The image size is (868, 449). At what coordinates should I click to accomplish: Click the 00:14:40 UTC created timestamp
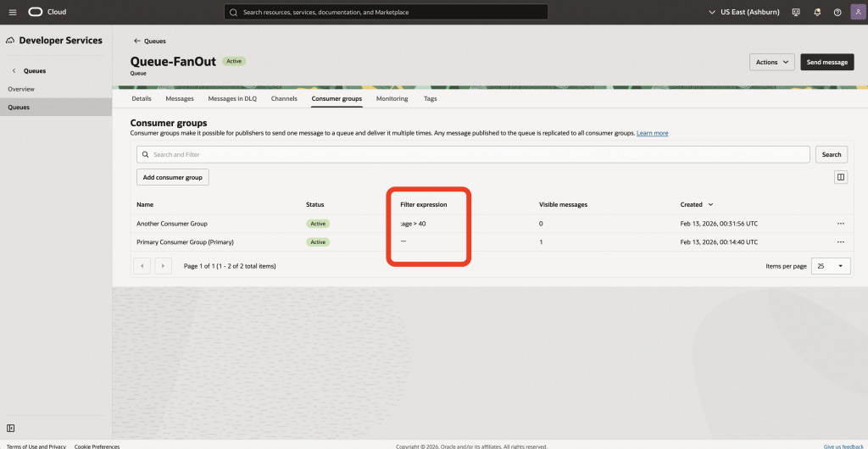[719, 241]
